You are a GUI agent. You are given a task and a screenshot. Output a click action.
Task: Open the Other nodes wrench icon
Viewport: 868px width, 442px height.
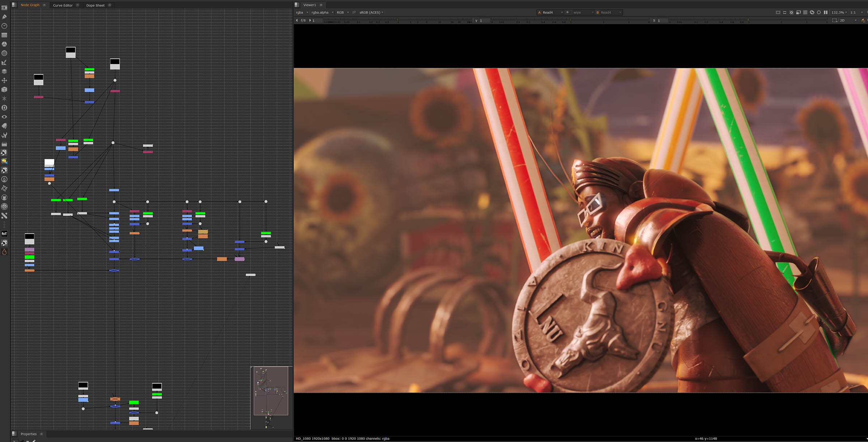pos(4,135)
